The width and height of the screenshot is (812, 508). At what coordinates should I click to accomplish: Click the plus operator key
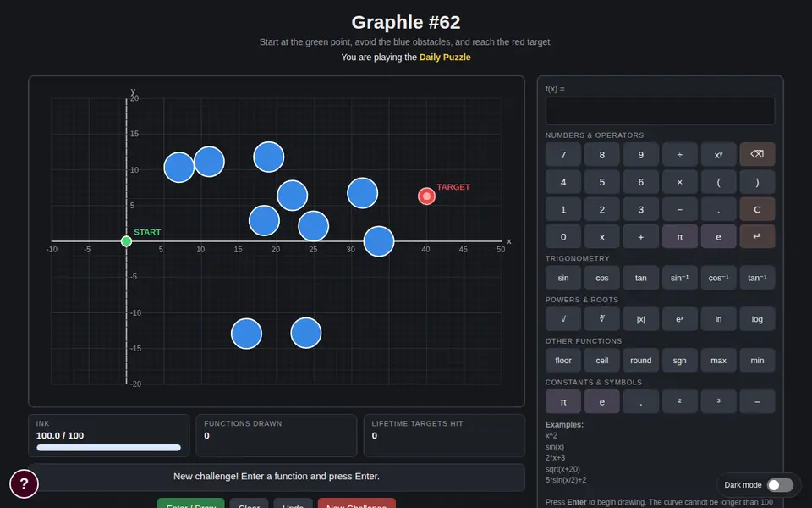pyautogui.click(x=640, y=236)
